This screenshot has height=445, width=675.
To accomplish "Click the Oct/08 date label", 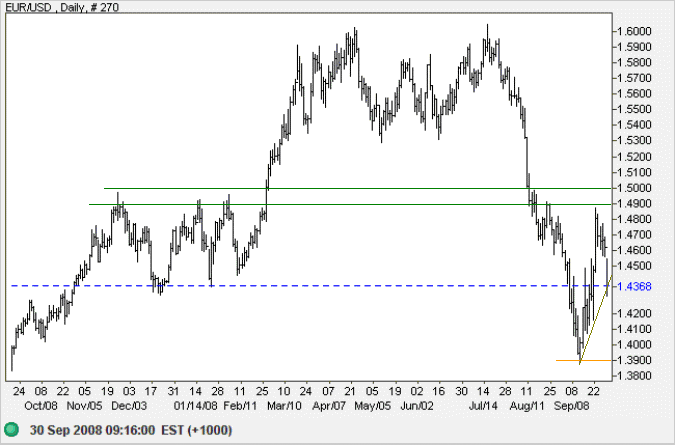I will [41, 406].
